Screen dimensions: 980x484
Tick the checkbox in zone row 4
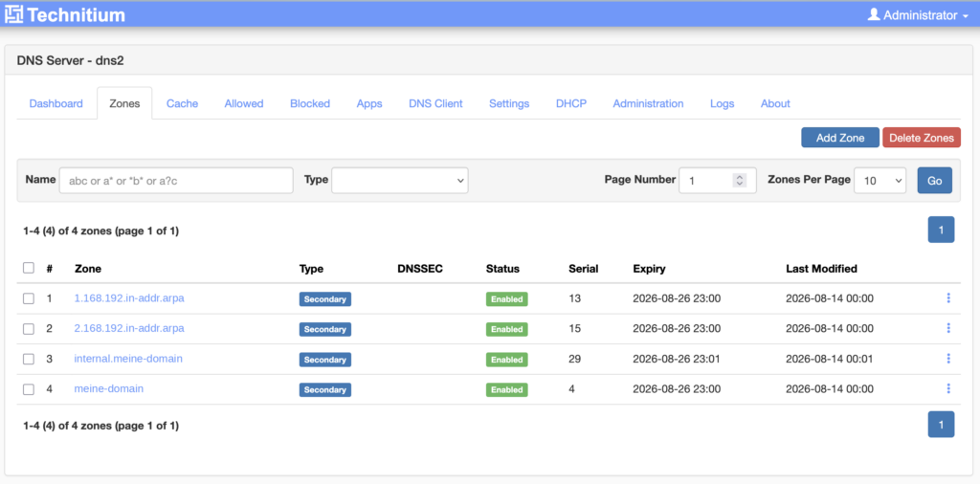[x=28, y=389]
